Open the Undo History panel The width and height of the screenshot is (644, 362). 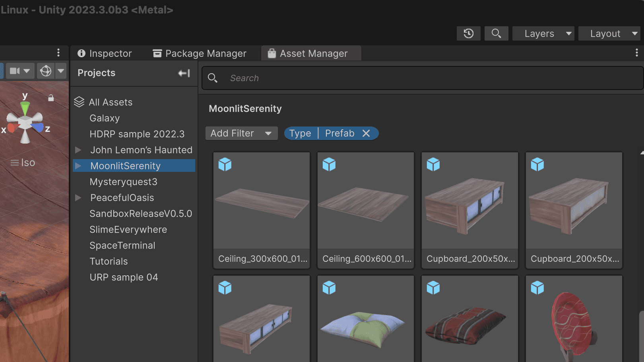coord(468,33)
